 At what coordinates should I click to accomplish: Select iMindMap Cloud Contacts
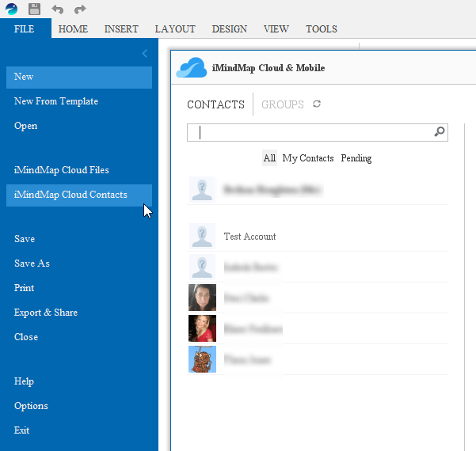[79, 195]
